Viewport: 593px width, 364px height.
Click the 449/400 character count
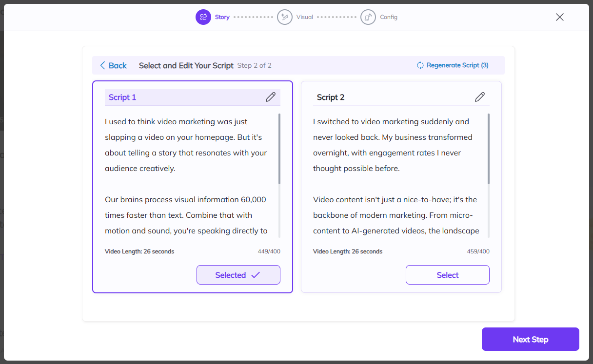point(269,251)
